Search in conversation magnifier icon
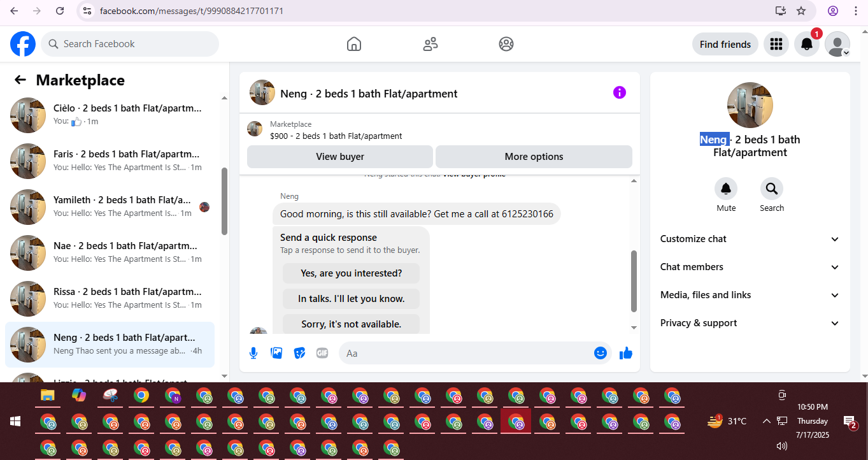Viewport: 868px width, 460px height. pyautogui.click(x=772, y=189)
